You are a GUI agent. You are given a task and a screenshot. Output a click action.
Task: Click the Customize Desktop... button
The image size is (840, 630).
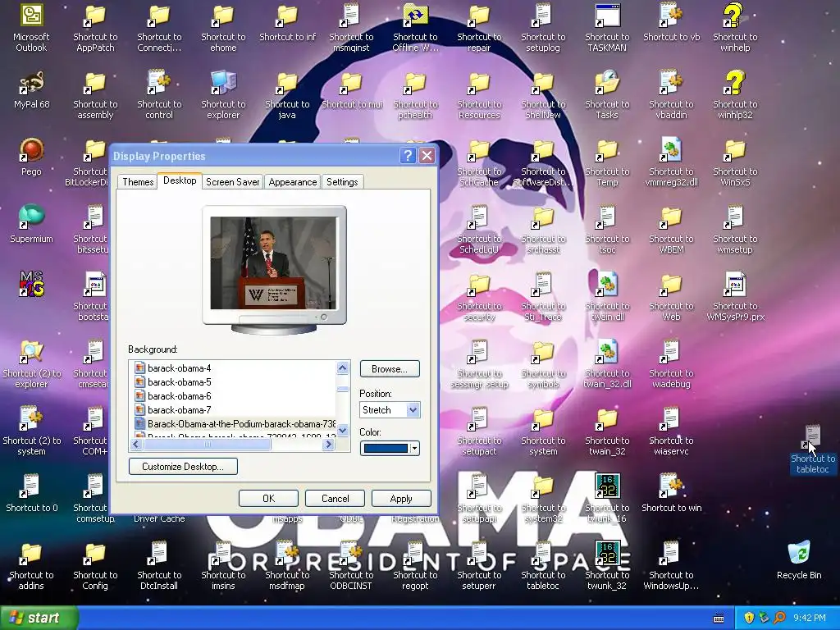[x=183, y=467]
